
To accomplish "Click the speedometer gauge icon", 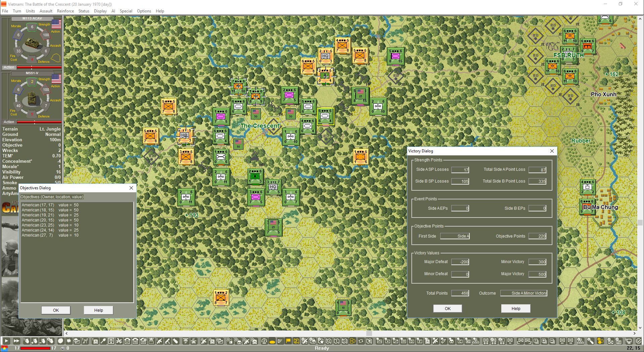I will click(x=264, y=341).
